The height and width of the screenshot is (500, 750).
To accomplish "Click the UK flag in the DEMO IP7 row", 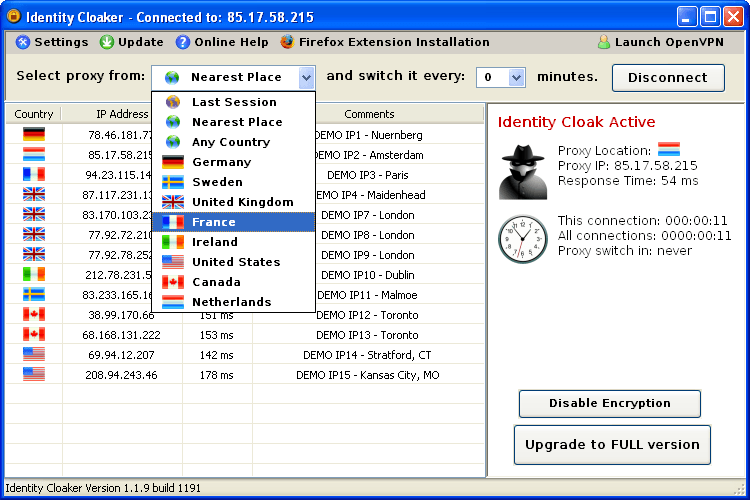I will coord(34,214).
